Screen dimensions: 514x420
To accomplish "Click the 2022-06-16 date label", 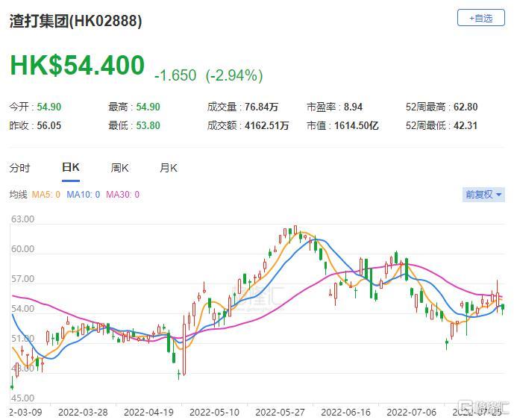I will tap(346, 412).
